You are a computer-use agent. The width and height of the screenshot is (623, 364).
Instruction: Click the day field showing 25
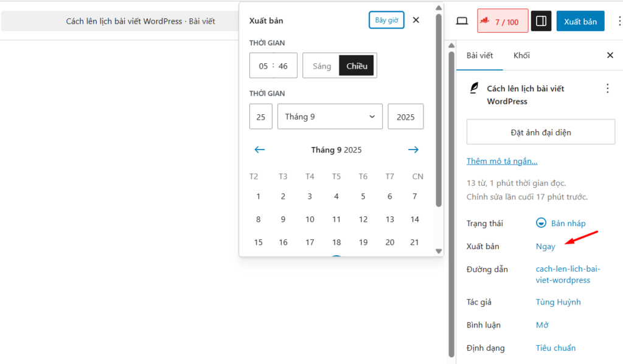pos(260,117)
